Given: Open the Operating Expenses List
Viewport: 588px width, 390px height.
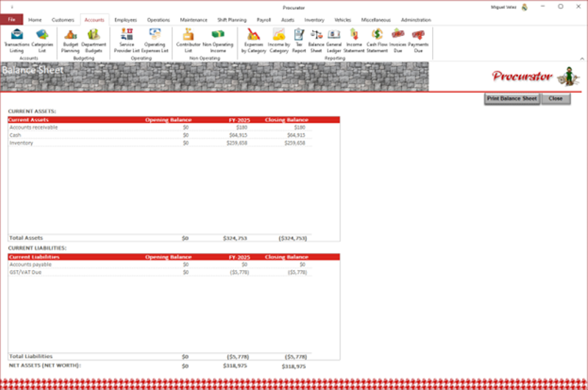Looking at the screenshot, I should (x=155, y=39).
